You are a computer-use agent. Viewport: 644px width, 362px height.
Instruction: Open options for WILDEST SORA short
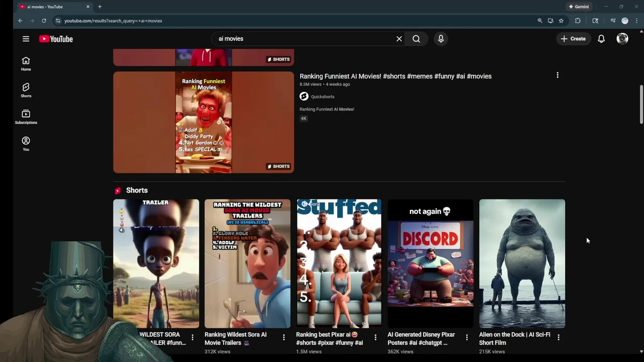tap(192, 337)
